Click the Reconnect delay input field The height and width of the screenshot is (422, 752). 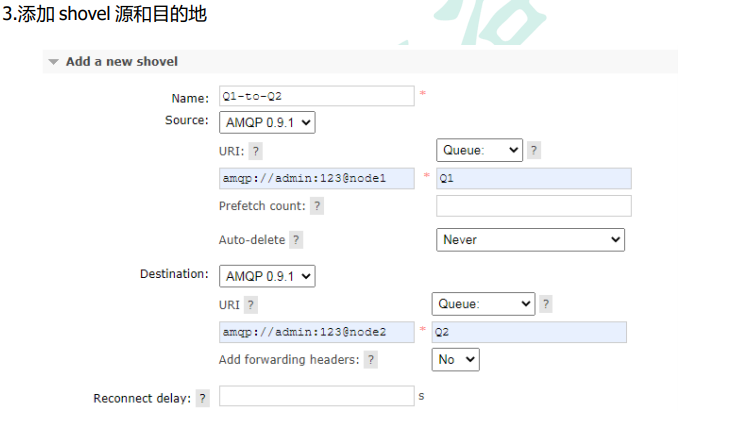click(317, 396)
